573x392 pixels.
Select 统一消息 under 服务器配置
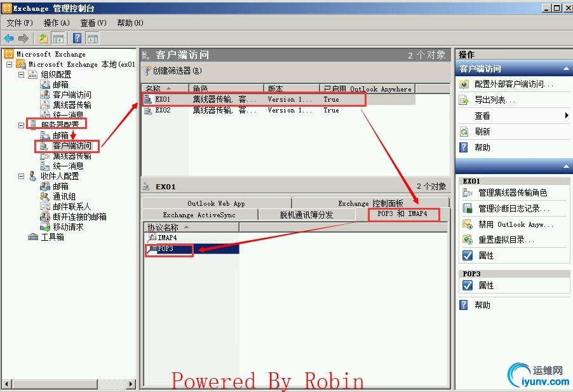(68, 166)
